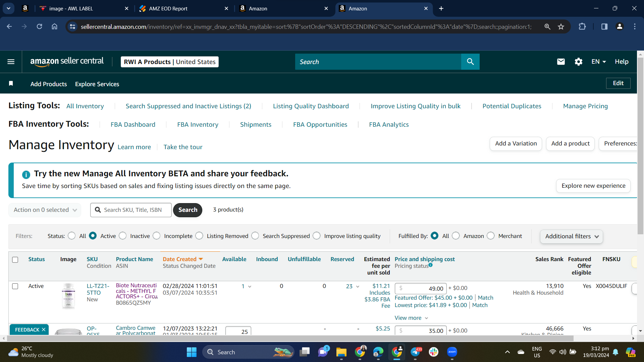Click the bookmark icon beside Add Products
Image resolution: width=644 pixels, height=362 pixels.
[11, 83]
